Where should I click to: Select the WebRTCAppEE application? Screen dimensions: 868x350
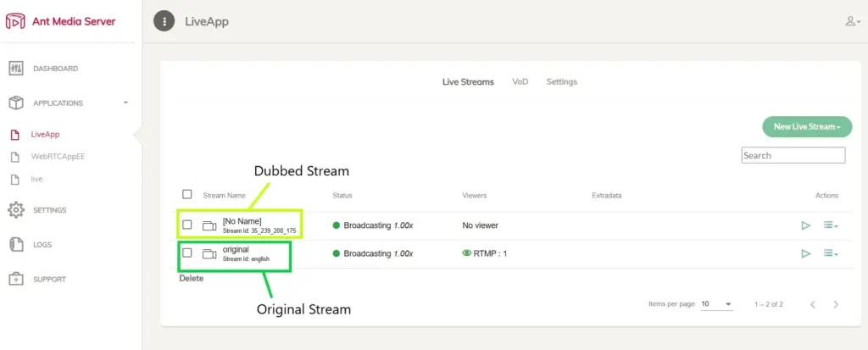[57, 157]
